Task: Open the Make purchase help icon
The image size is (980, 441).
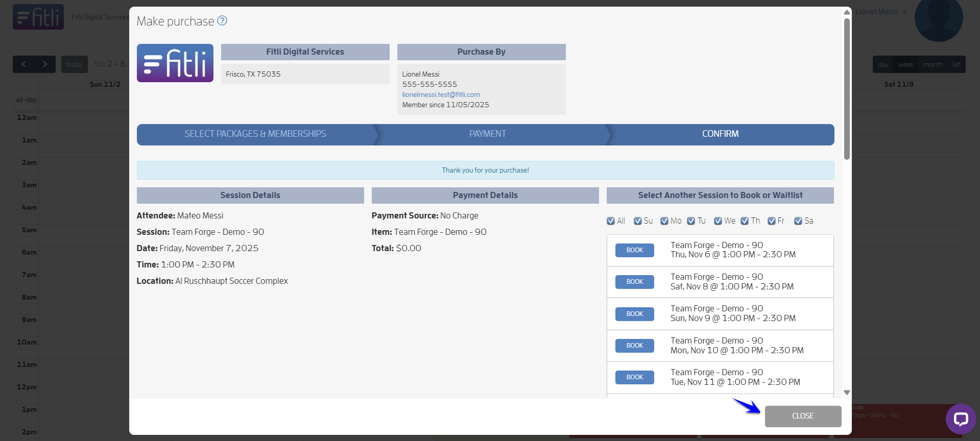Action: click(x=222, y=20)
